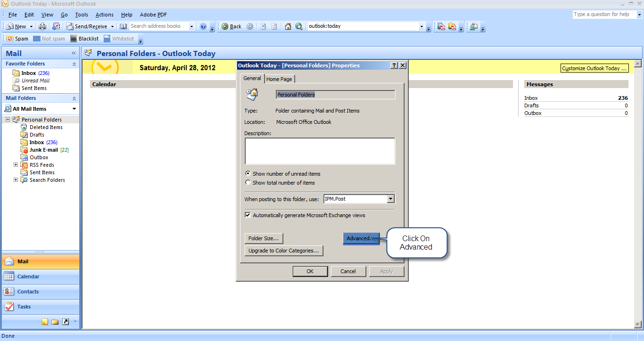This screenshot has height=341, width=644.
Task: Click OK in the Properties dialog
Action: click(310, 271)
